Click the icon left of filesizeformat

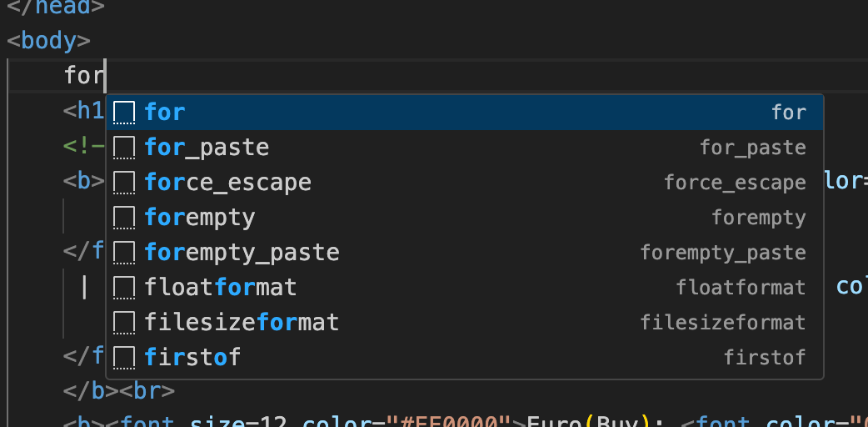tap(124, 323)
